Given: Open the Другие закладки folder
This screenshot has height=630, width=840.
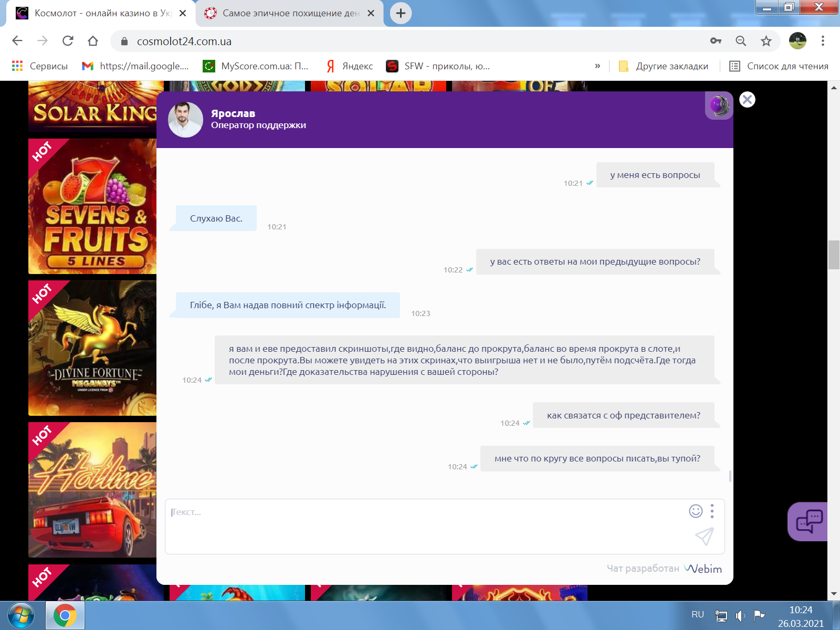Looking at the screenshot, I should click(x=664, y=66).
